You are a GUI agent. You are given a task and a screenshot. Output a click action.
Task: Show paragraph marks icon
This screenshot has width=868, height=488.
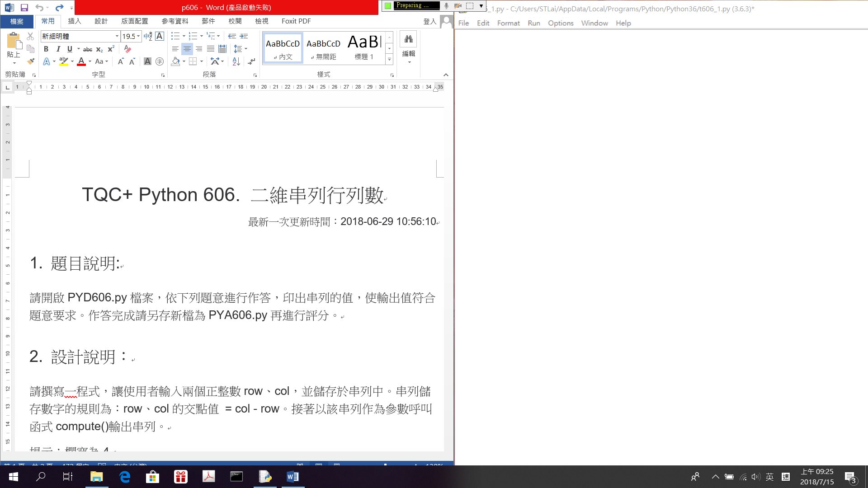point(252,61)
